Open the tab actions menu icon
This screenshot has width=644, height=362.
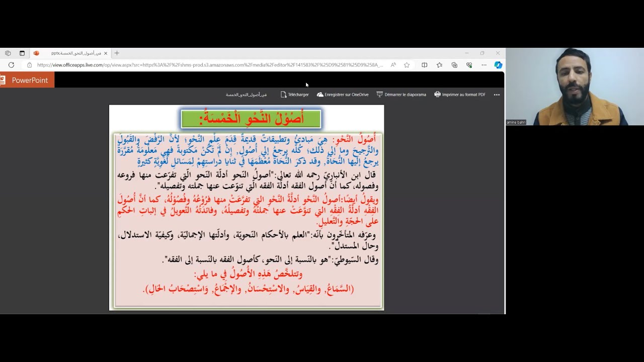[22, 53]
